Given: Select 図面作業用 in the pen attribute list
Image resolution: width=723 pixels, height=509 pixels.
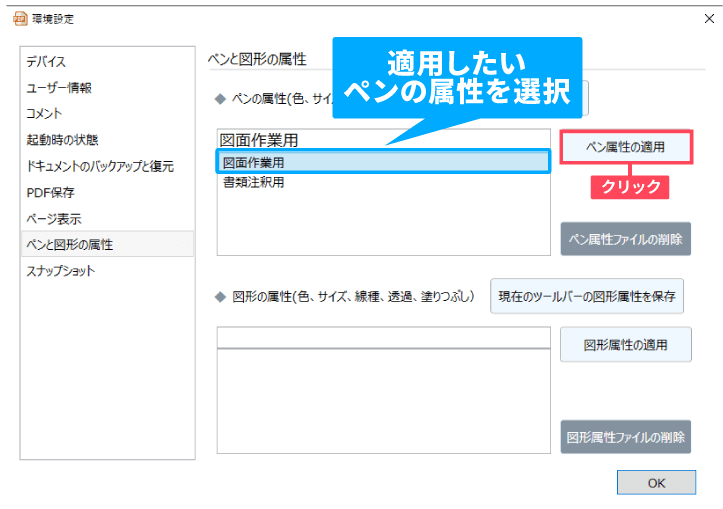Looking at the screenshot, I should point(382,161).
